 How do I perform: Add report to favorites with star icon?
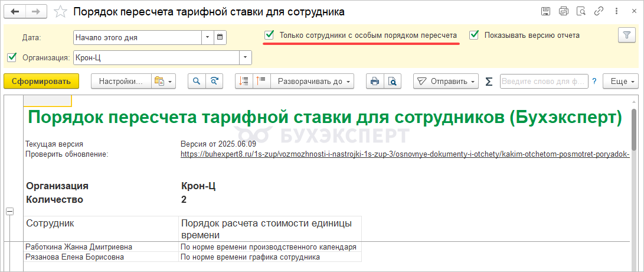pyautogui.click(x=60, y=12)
